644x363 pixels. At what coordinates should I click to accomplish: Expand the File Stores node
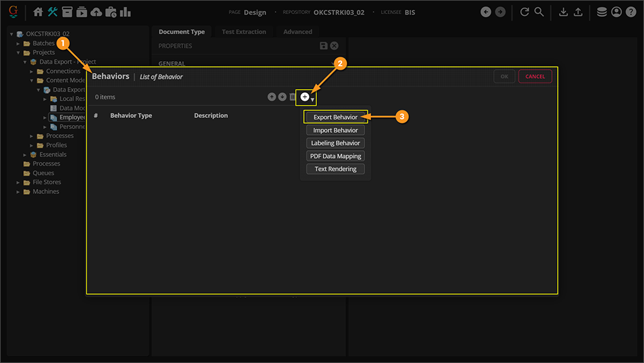[19, 182]
